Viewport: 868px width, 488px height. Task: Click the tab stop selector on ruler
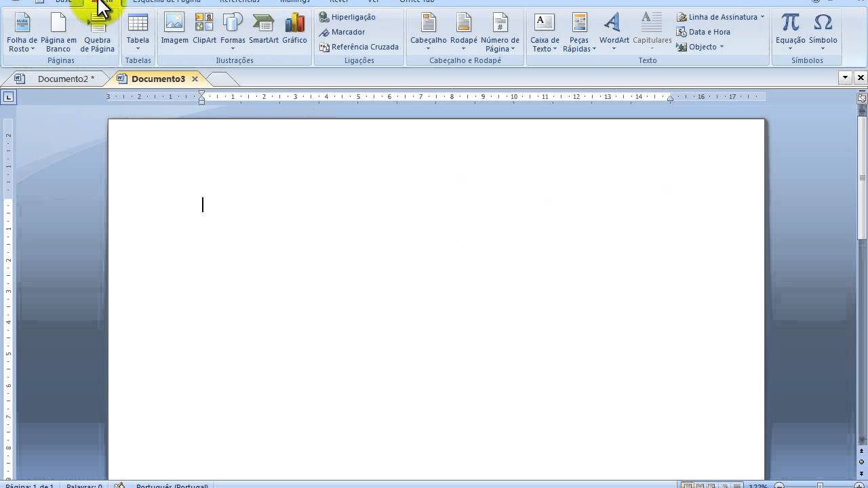pos(8,97)
